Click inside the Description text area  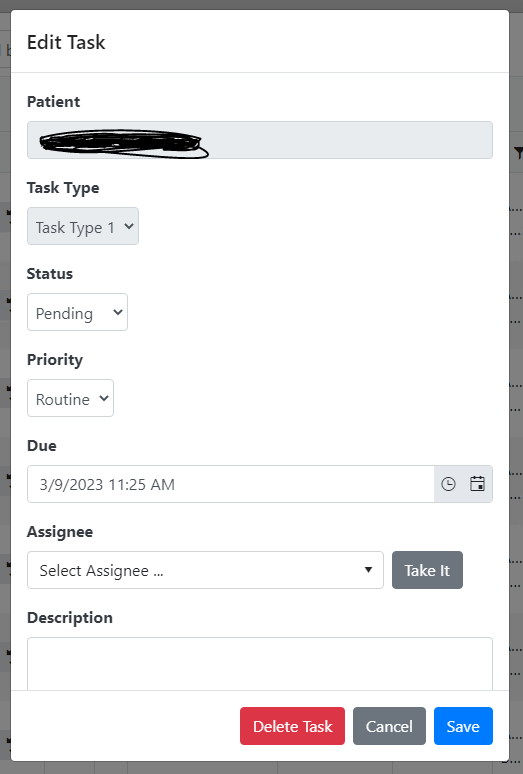pyautogui.click(x=260, y=663)
